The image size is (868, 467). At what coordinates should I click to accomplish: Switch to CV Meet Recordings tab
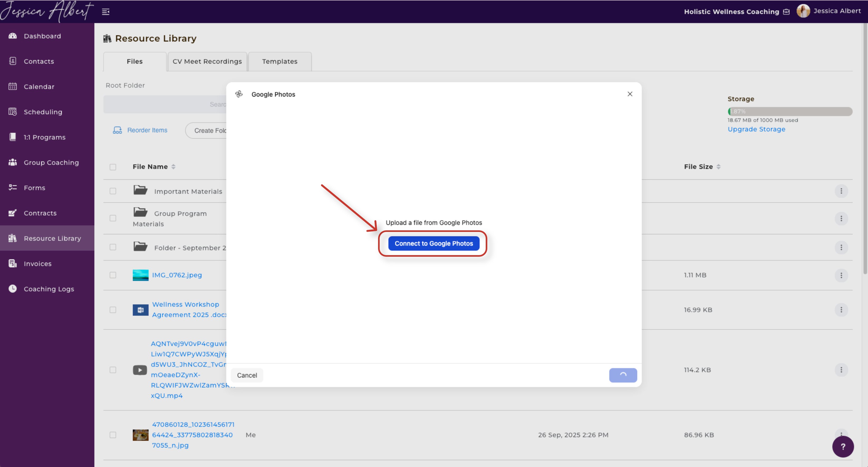pyautogui.click(x=207, y=61)
